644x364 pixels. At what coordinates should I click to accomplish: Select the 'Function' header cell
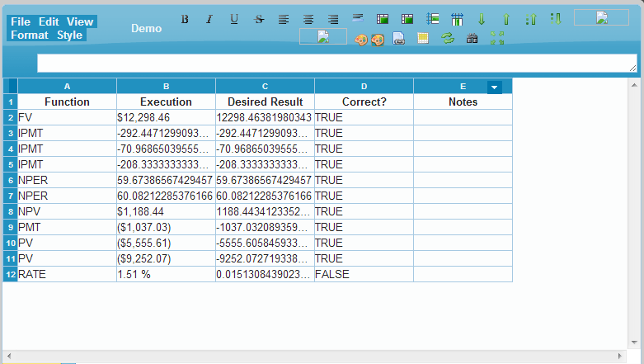pos(67,102)
